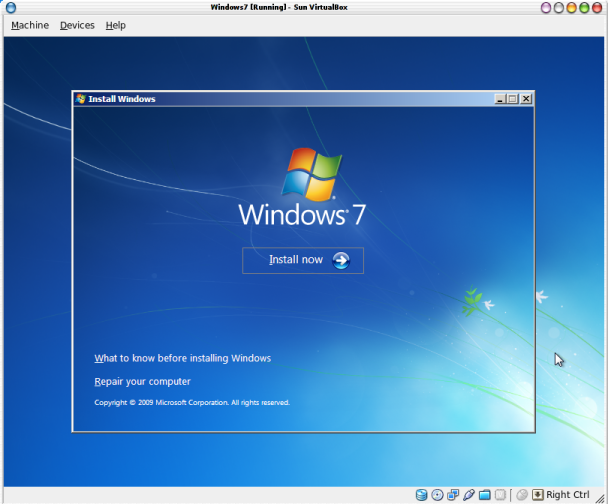608x504 pixels.
Task: Open the Help menu
Action: point(116,25)
